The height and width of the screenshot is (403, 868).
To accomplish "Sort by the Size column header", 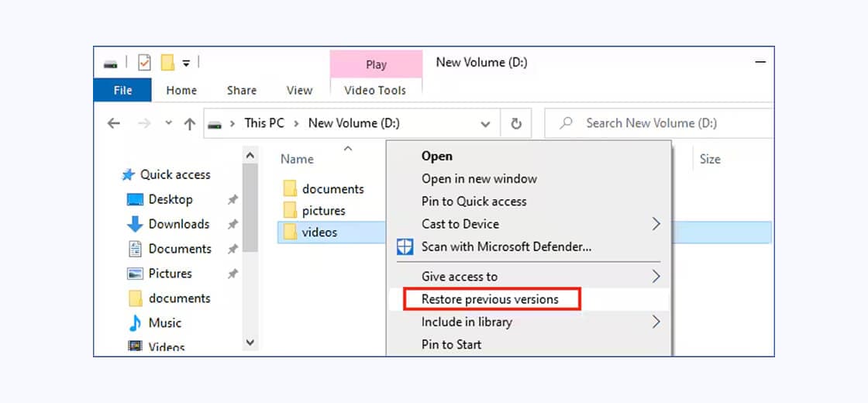I will tap(710, 160).
